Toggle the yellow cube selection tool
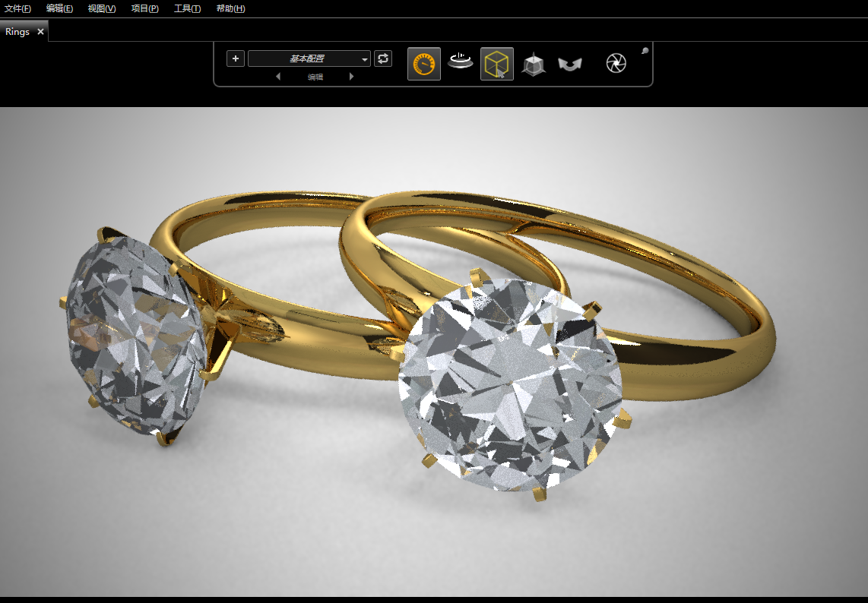Screen dimensions: 868x603 (496, 64)
